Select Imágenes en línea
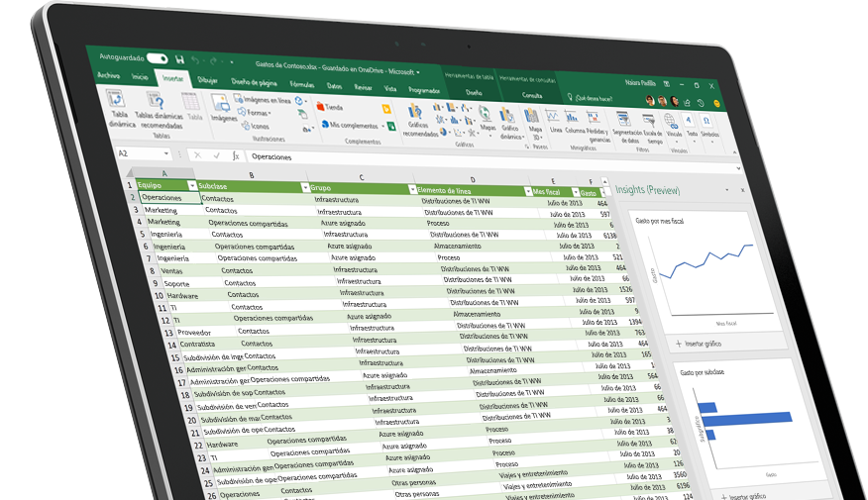This screenshot has height=500, width=868. click(265, 100)
